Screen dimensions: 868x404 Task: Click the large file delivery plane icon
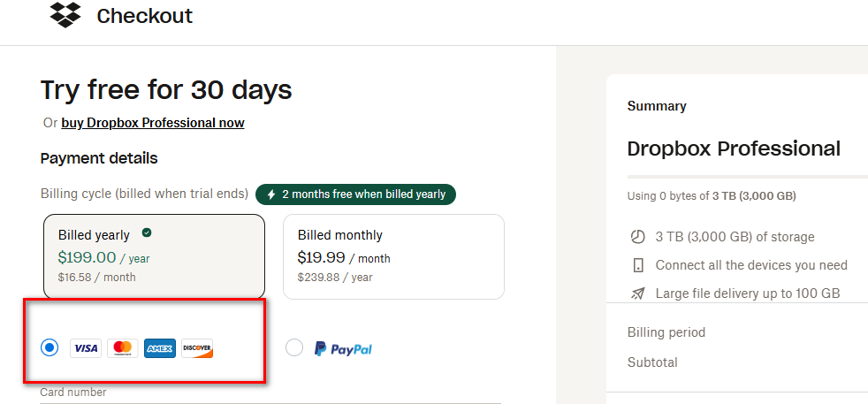coord(638,293)
